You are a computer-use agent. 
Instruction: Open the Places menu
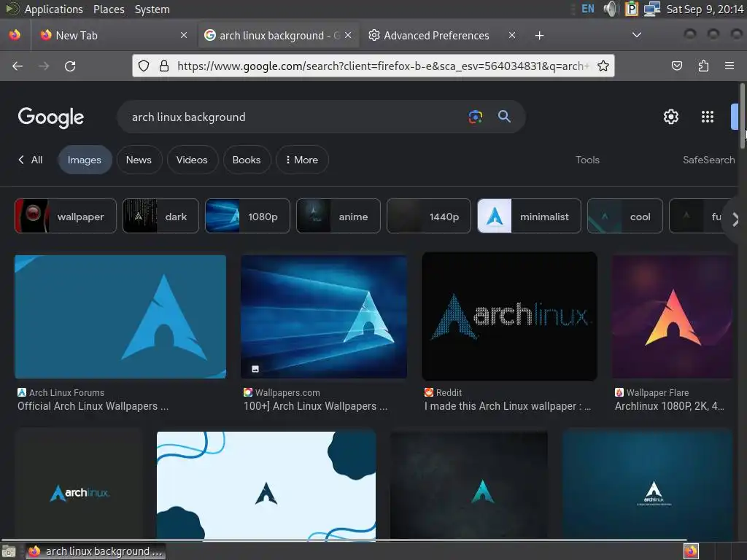coord(109,9)
